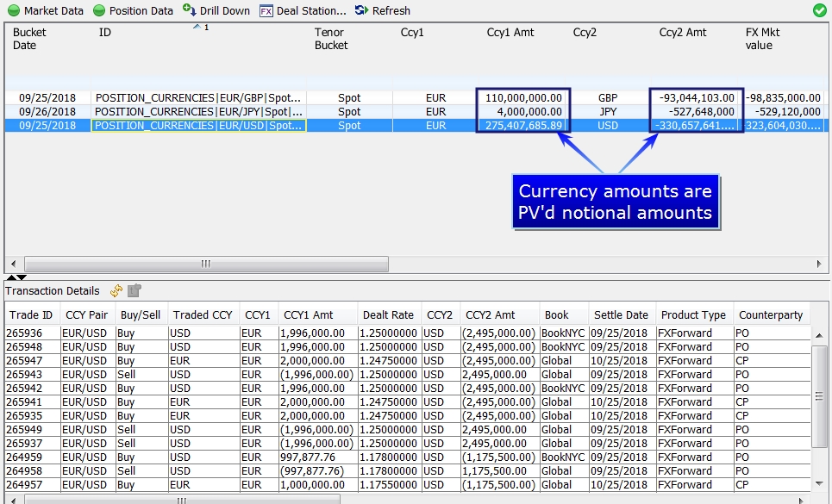Select the POSITION_CURRENCIES EUR/GBP Spot row
This screenshot has width=832, height=504.
(416, 97)
